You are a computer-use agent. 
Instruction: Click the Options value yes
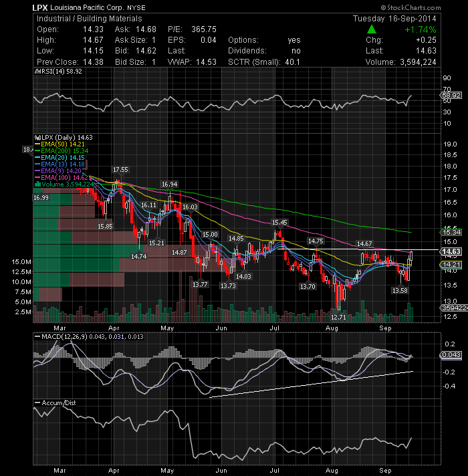[x=294, y=40]
